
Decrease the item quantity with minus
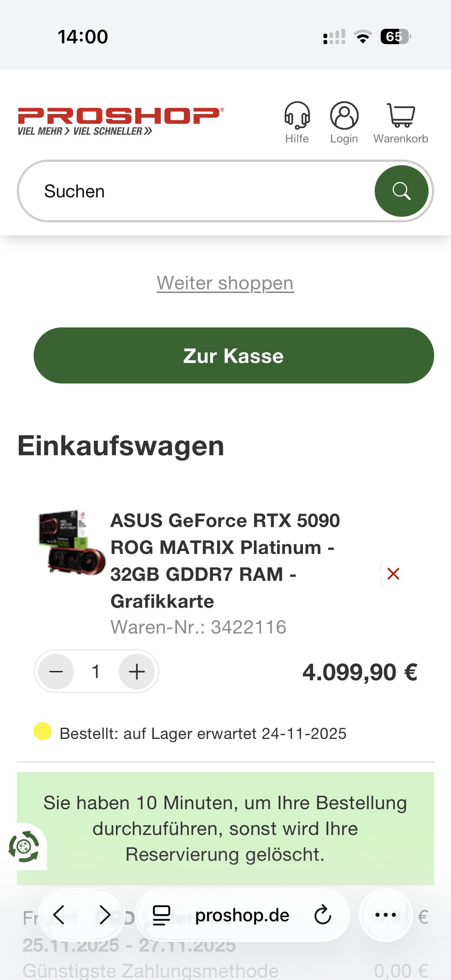pyautogui.click(x=56, y=672)
